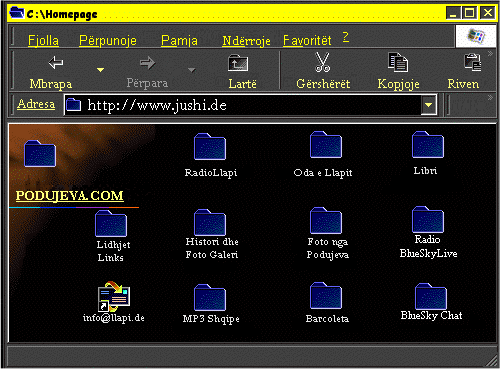500x369 pixels.
Task: Open the Fjolla menu
Action: point(43,41)
